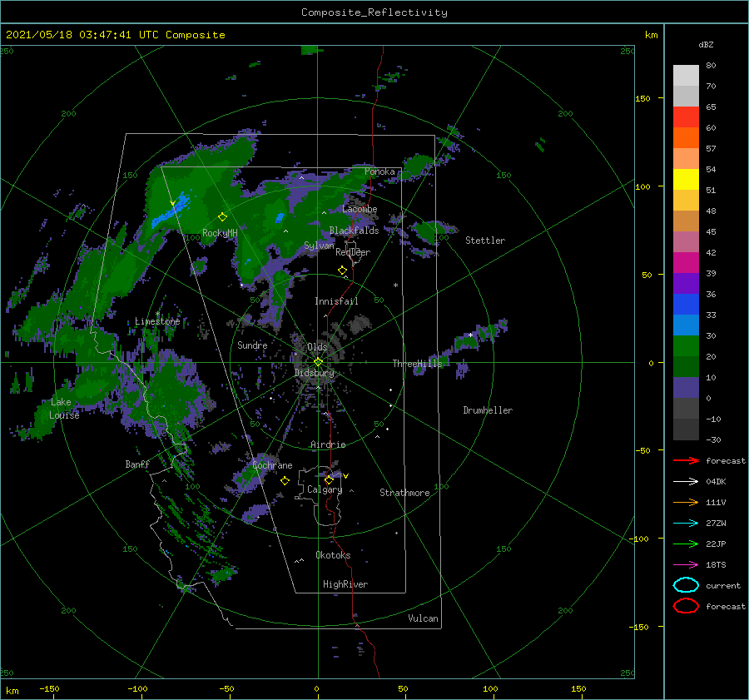Click the slate purple 0-10 dBZ swatch

pos(686,388)
